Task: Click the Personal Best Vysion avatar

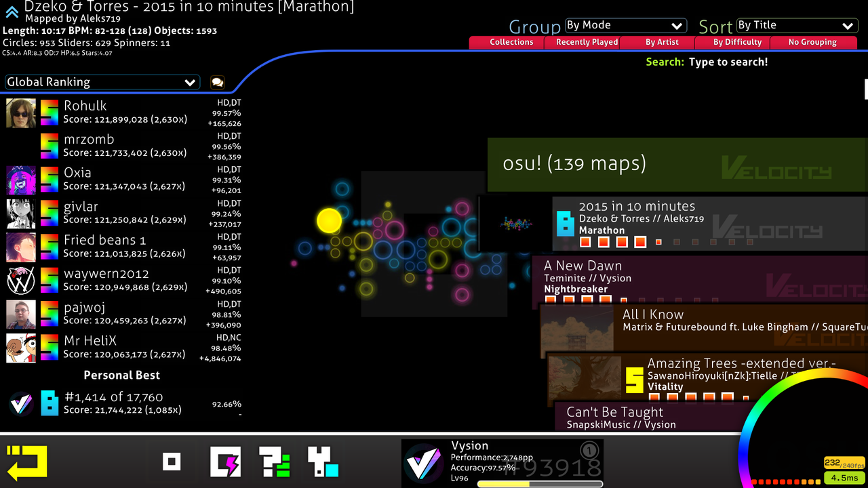Action: point(21,403)
